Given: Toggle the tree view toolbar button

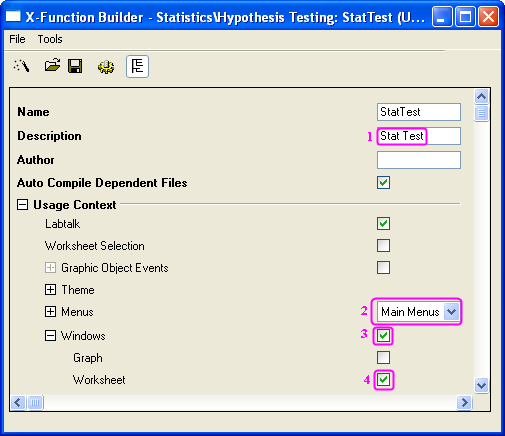Looking at the screenshot, I should click(137, 66).
